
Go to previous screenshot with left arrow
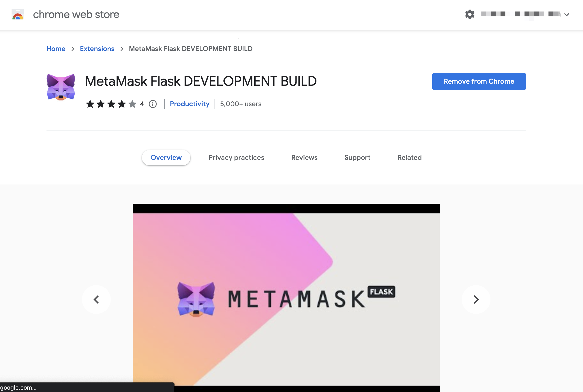coord(96,299)
